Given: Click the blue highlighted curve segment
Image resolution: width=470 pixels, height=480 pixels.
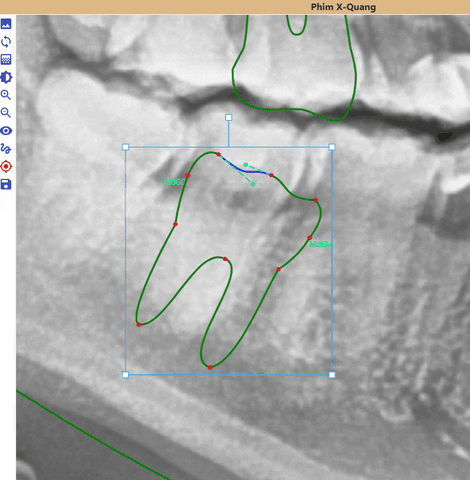Looking at the screenshot, I should point(246,169).
